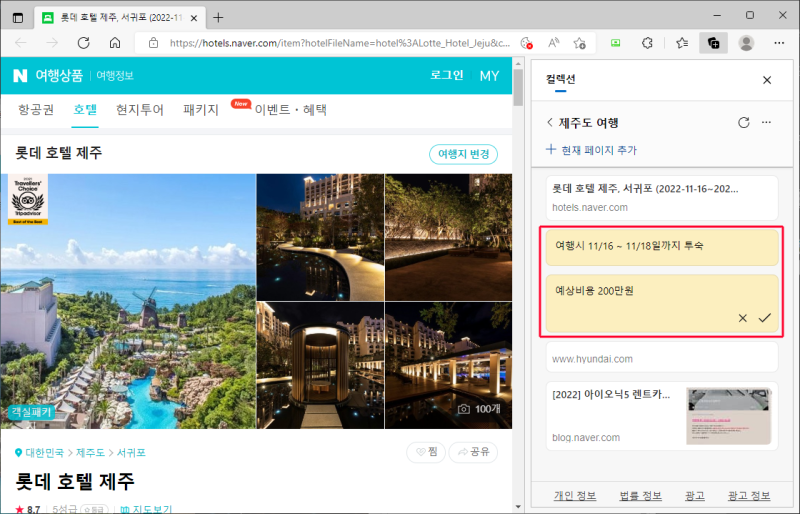Open the 패키지 tab
800x514 pixels.
[x=201, y=110]
